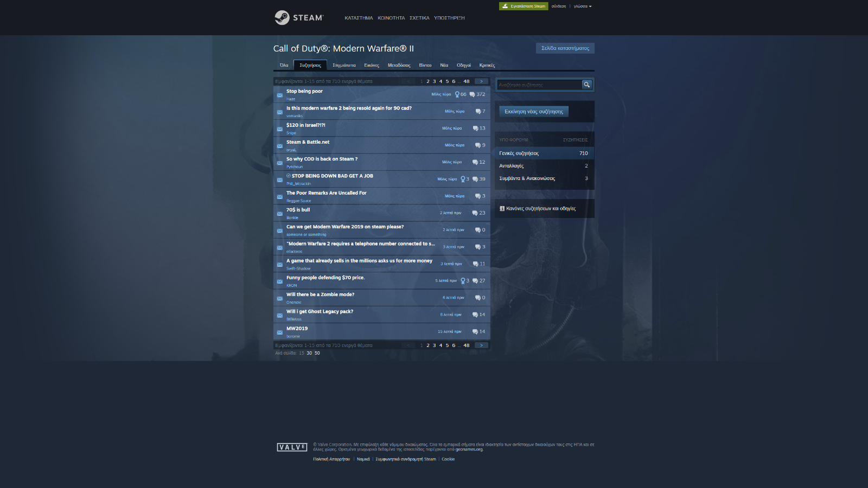Click the magnifier search button in discussions search
The image size is (868, 488).
[586, 85]
